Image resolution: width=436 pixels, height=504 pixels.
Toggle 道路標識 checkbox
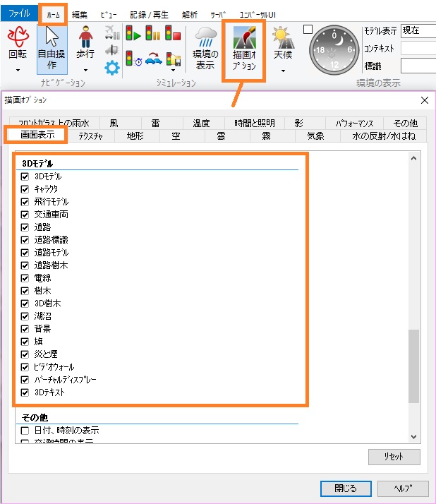pos(25,240)
